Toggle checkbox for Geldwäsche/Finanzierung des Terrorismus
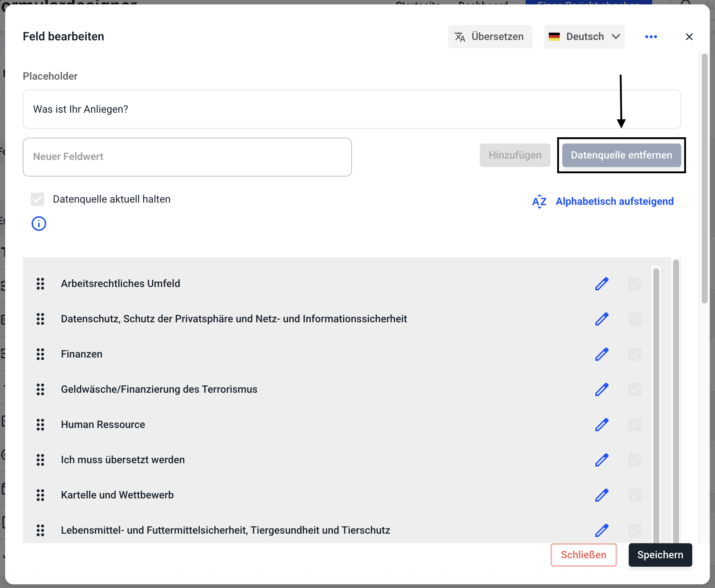 click(635, 389)
